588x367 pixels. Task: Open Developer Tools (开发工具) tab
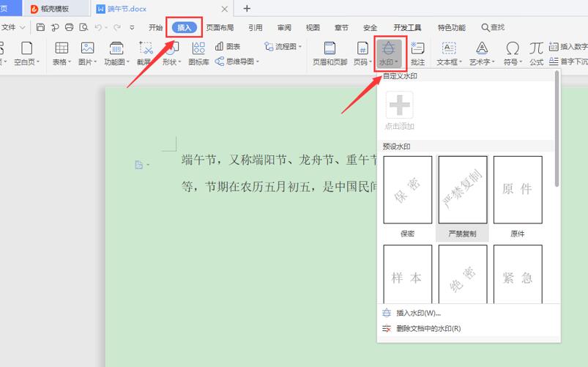click(407, 27)
